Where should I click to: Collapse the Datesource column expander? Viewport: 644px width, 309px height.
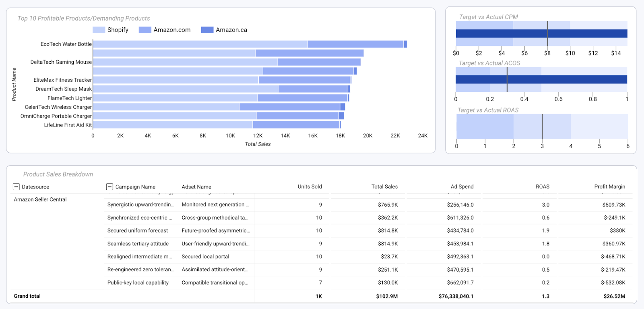[16, 187]
